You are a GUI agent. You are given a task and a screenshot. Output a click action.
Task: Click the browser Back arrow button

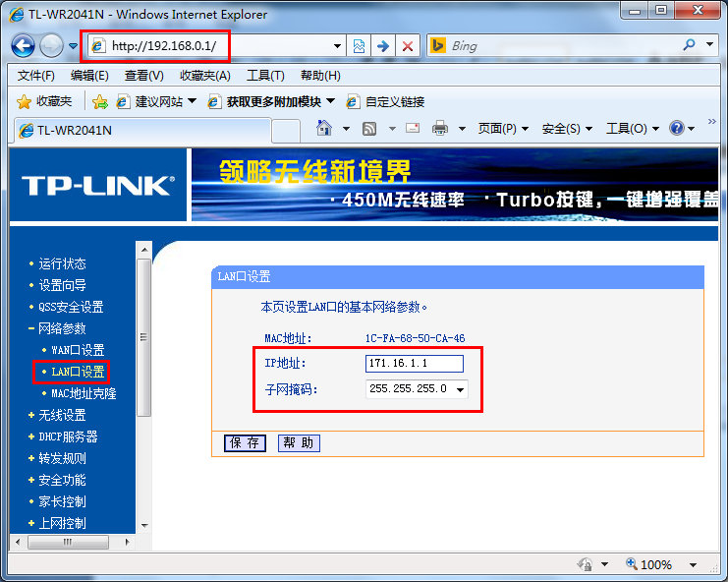click(x=23, y=45)
